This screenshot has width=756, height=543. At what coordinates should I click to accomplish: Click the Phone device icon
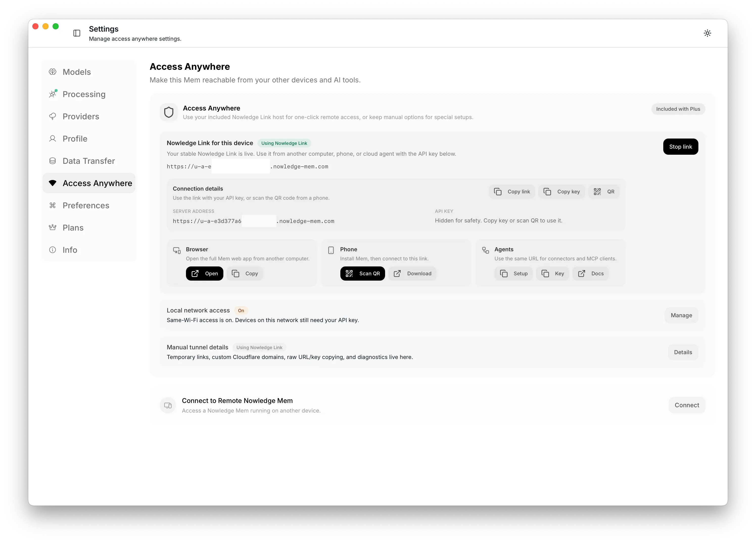331,250
